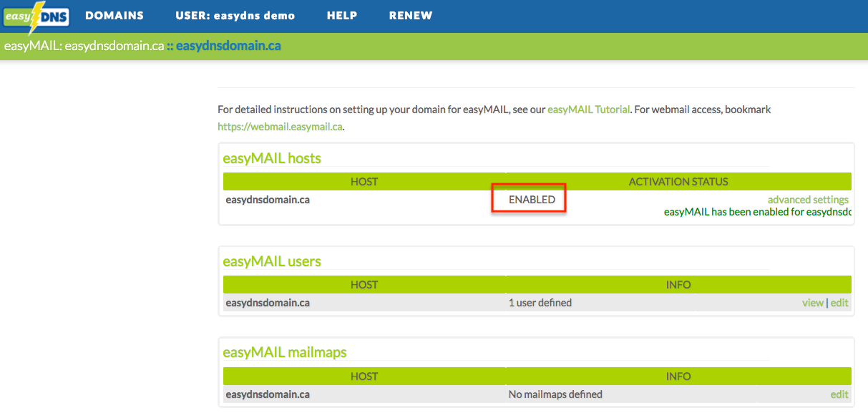Visit the https://webmail.easymail.ca link
This screenshot has height=418, width=868.
[281, 127]
